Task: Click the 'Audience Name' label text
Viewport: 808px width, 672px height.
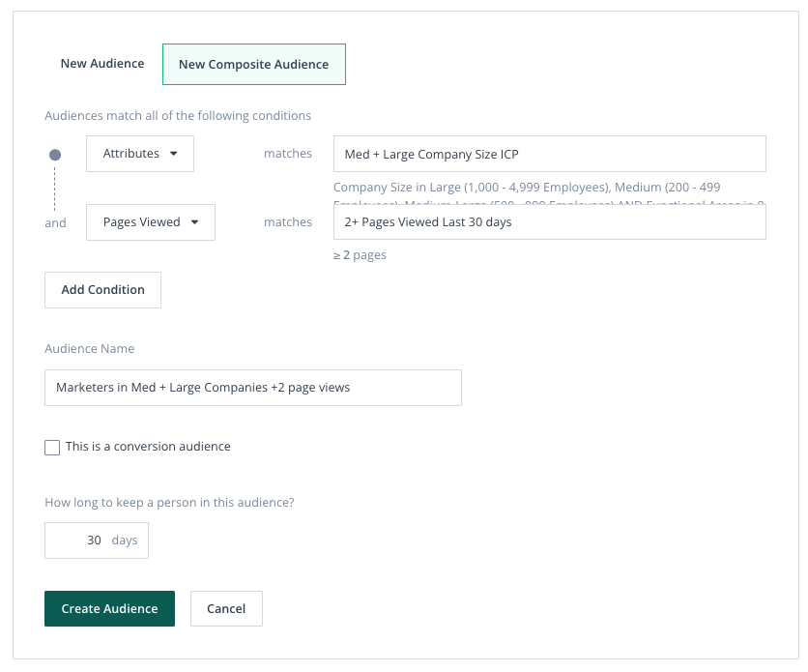Action: point(89,349)
